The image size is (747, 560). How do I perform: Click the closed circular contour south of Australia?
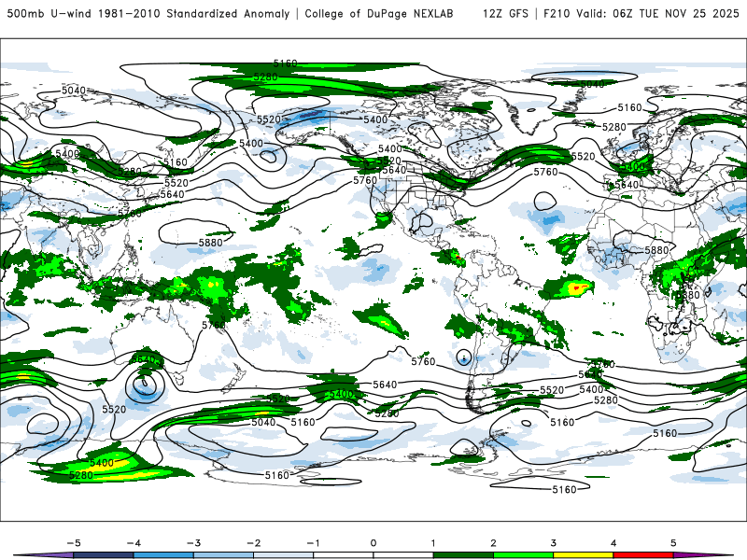146,385
